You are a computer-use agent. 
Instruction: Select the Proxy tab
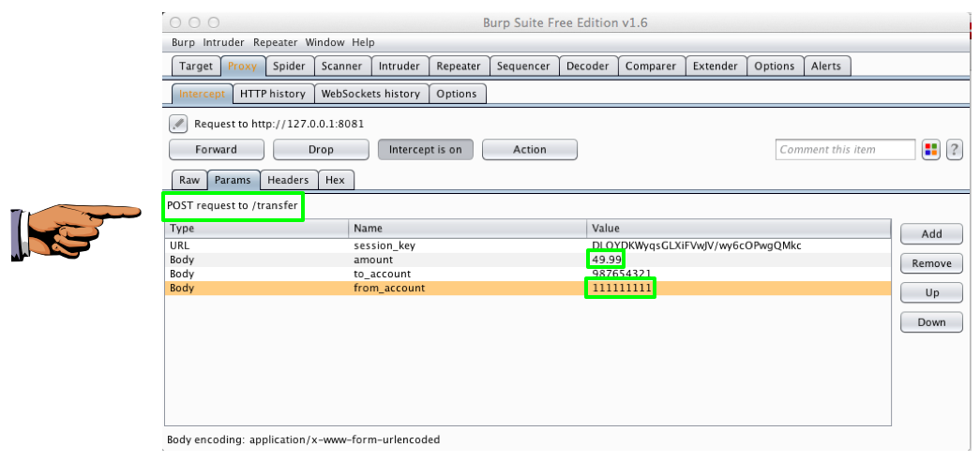click(243, 66)
